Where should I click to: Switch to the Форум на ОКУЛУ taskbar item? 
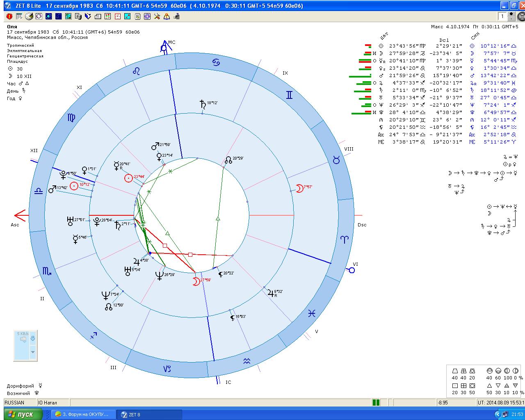tap(82, 414)
